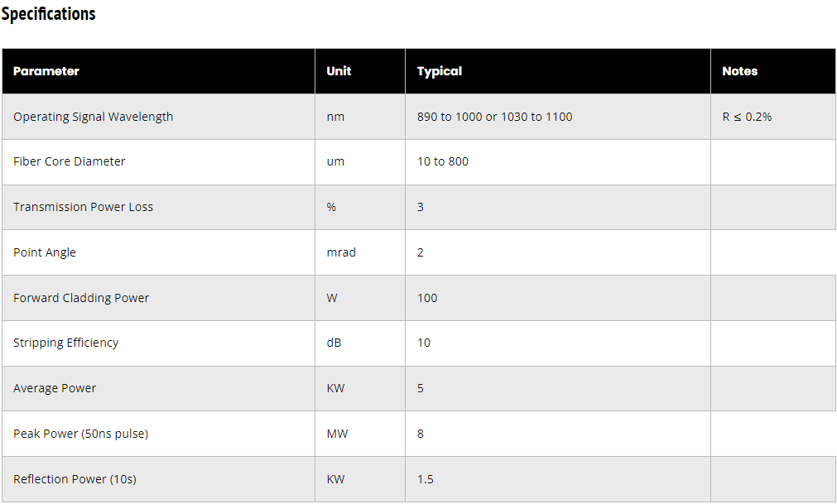Click the Typical column header
The height and width of the screenshot is (504, 837).
click(440, 71)
